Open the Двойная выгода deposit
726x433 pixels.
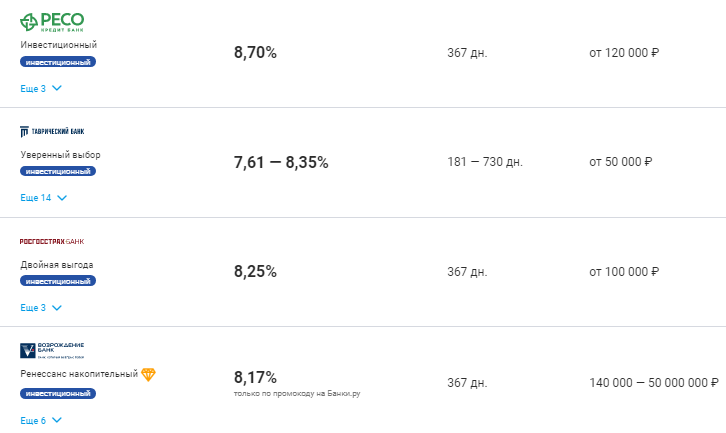[57, 265]
